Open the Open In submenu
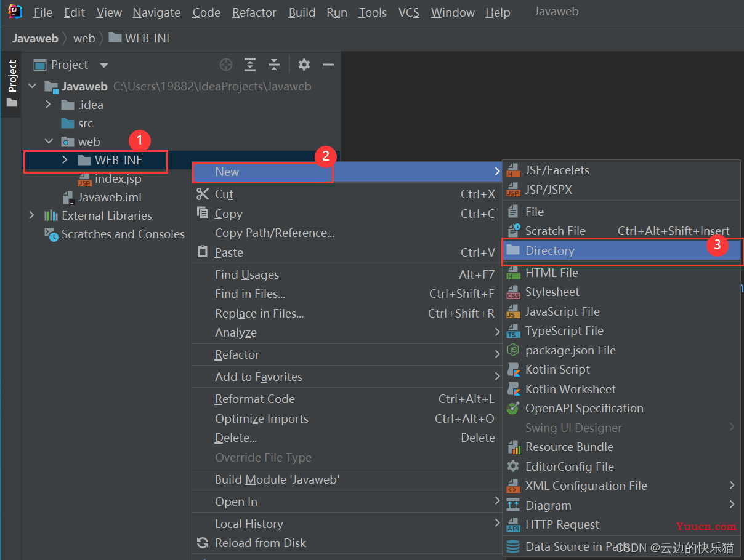This screenshot has width=744, height=560. (x=347, y=502)
